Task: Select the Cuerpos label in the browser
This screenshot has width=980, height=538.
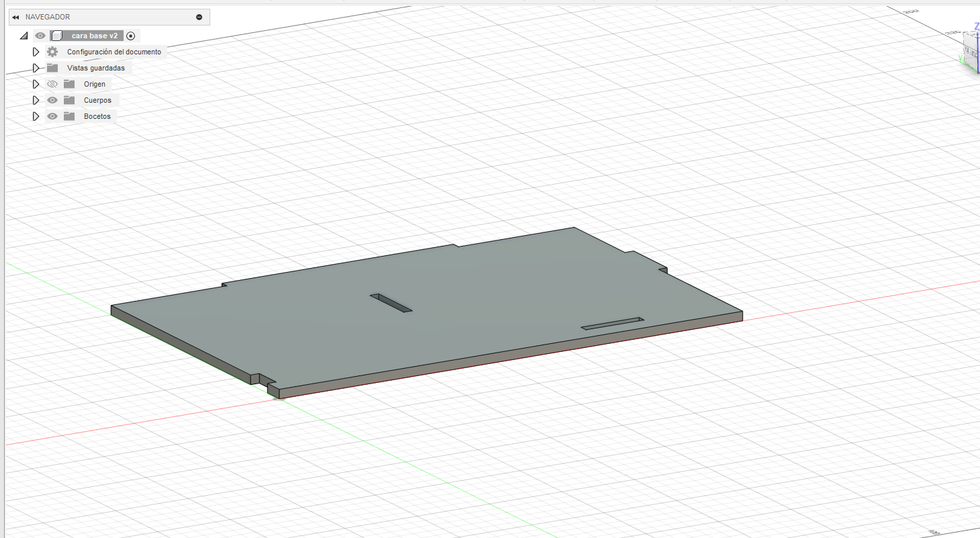Action: pyautogui.click(x=97, y=100)
